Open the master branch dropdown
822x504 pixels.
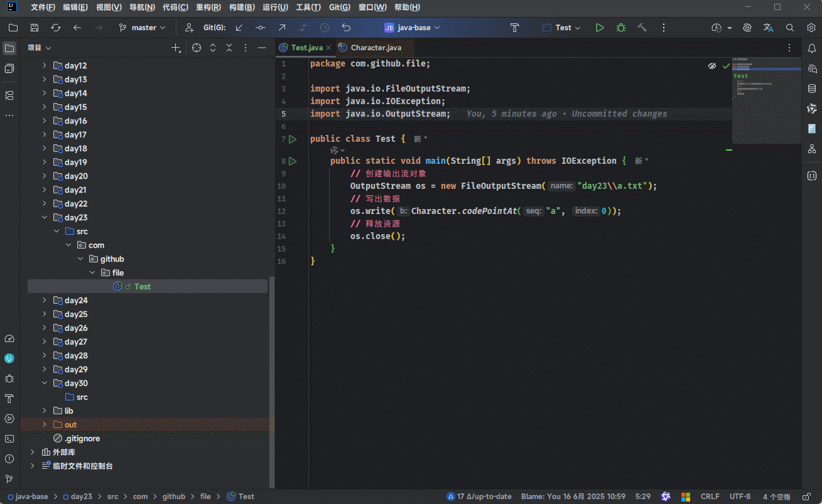tap(143, 28)
